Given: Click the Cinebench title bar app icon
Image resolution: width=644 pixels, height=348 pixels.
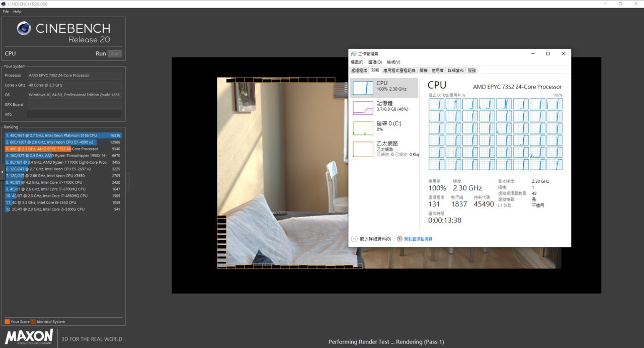Looking at the screenshot, I should (x=4, y=4).
